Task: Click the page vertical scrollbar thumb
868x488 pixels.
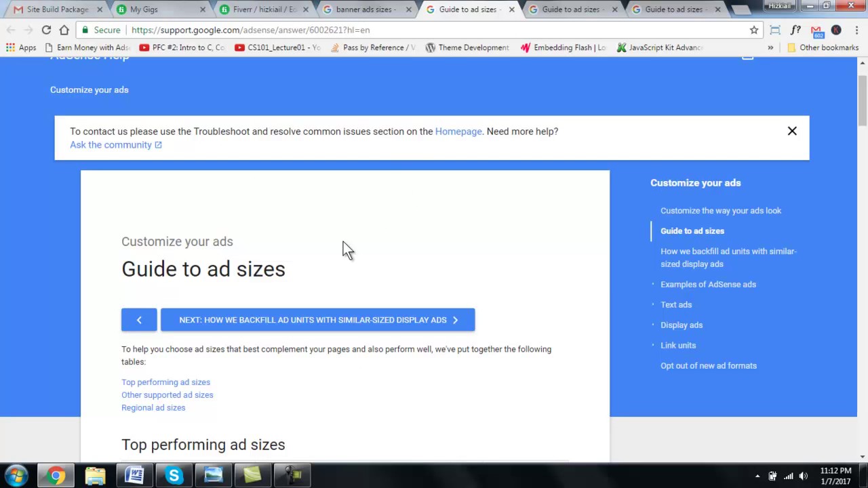Action: [x=862, y=102]
